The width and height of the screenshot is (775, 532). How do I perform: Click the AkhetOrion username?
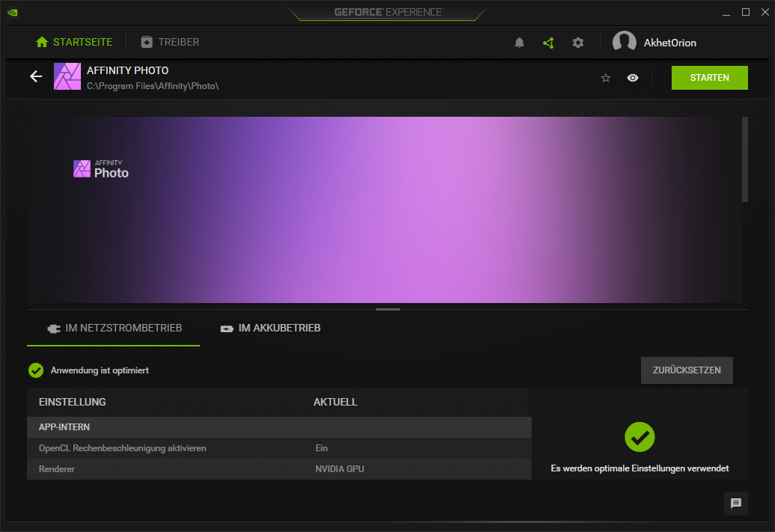pos(669,43)
